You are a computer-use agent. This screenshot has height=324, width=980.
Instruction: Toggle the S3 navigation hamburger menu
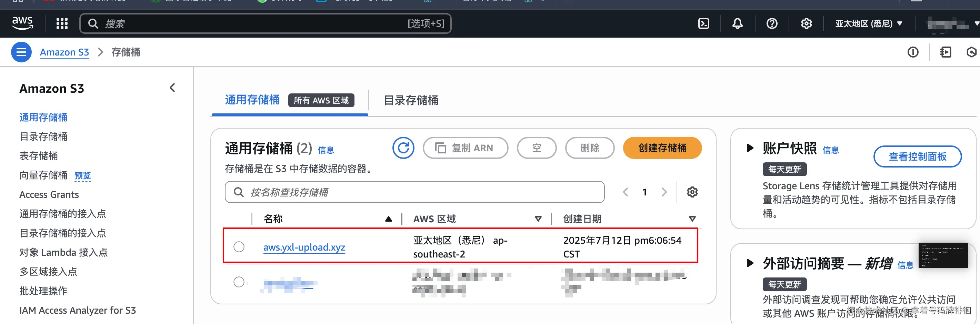point(21,52)
